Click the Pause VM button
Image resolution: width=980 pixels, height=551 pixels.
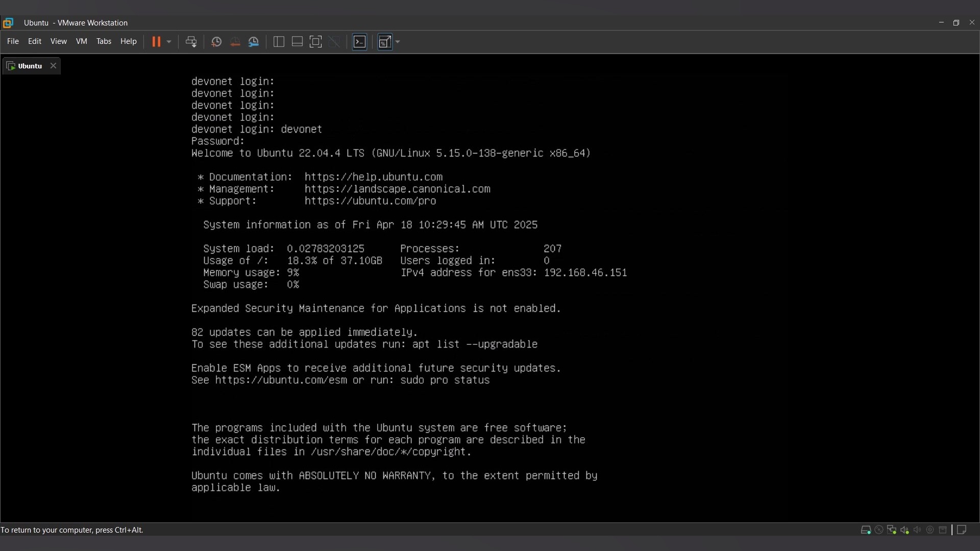(x=156, y=42)
